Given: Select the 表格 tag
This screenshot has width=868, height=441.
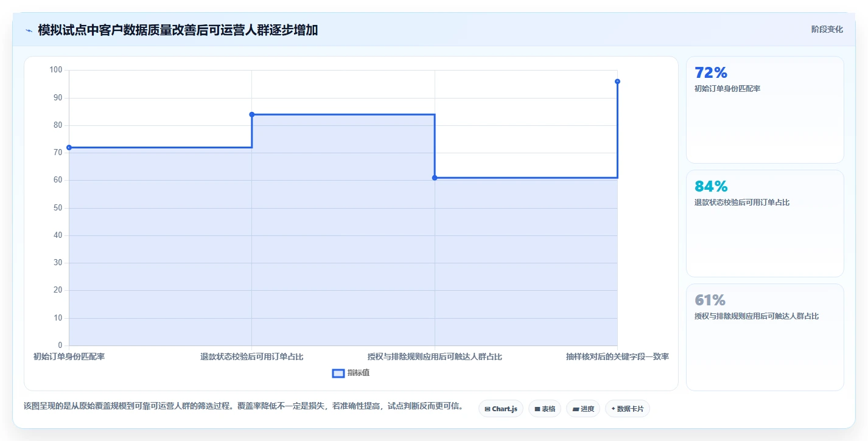Looking at the screenshot, I should [545, 409].
